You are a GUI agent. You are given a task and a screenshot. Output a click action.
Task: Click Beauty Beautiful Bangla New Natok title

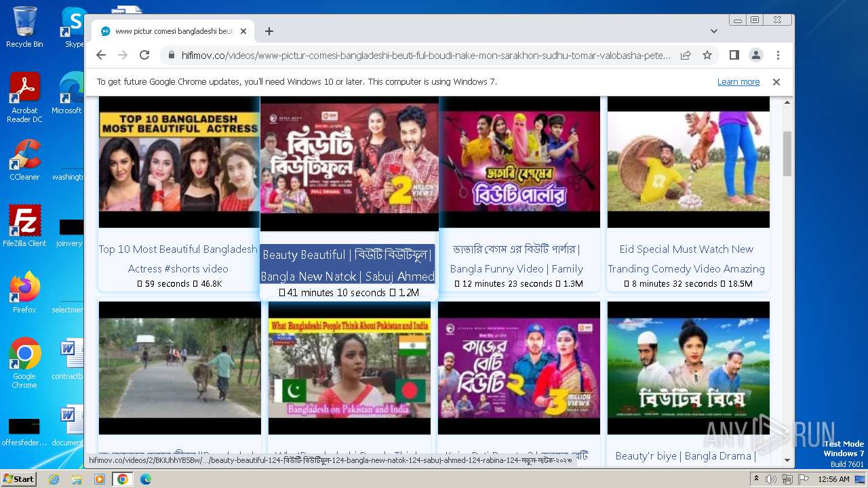(347, 265)
